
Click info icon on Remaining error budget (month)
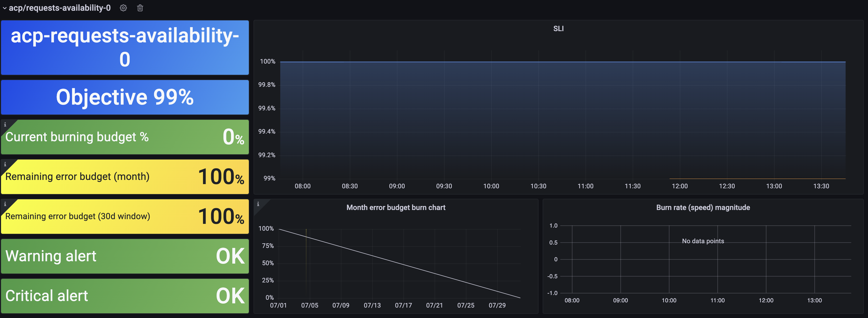[x=5, y=164]
